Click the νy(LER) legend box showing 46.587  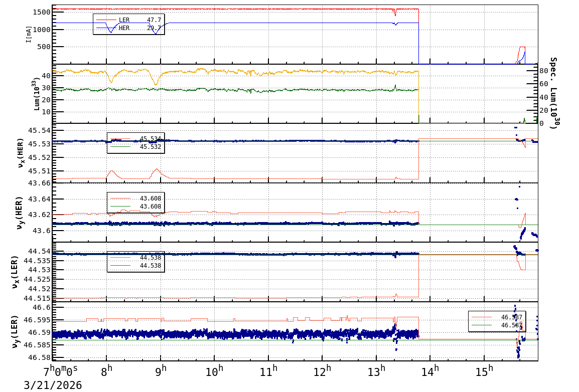[x=496, y=321]
